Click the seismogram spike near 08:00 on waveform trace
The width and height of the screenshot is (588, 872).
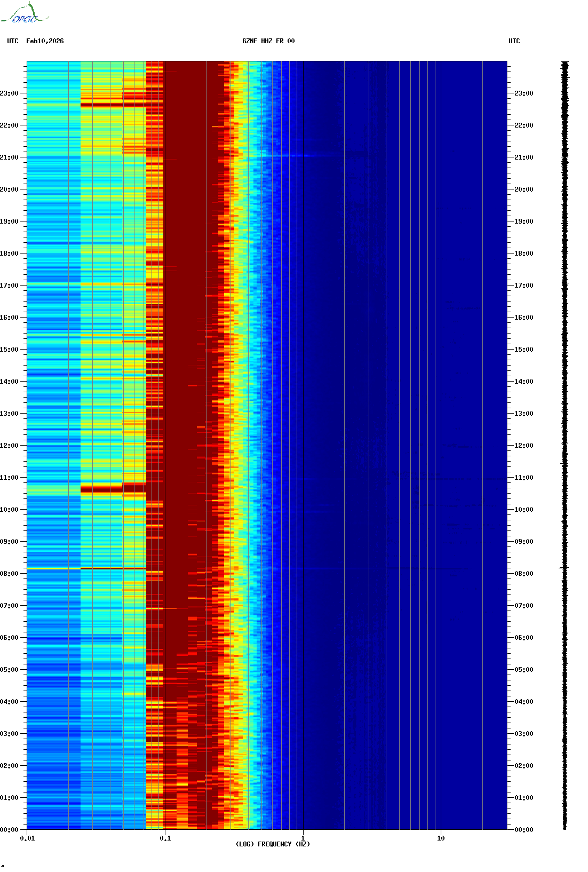pos(564,568)
